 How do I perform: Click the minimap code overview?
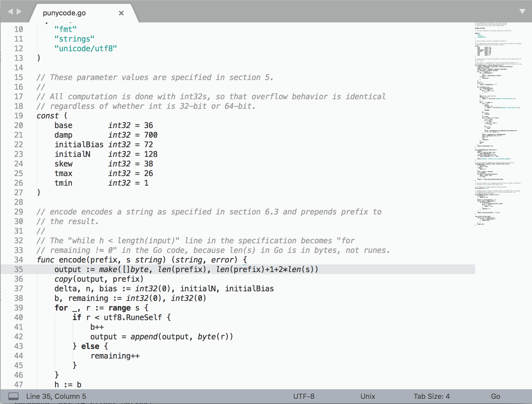[498, 124]
